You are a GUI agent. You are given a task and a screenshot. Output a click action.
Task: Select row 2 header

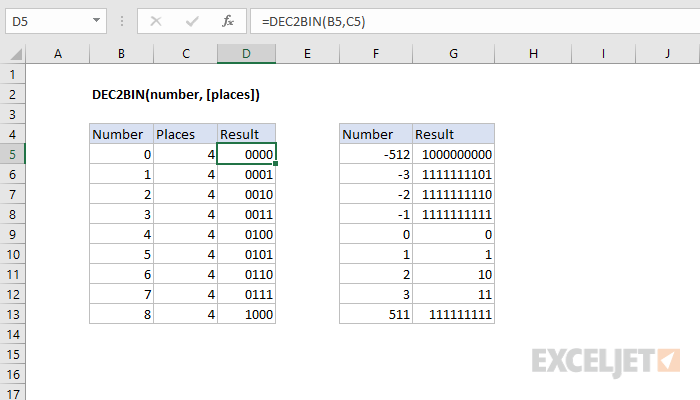[x=12, y=94]
